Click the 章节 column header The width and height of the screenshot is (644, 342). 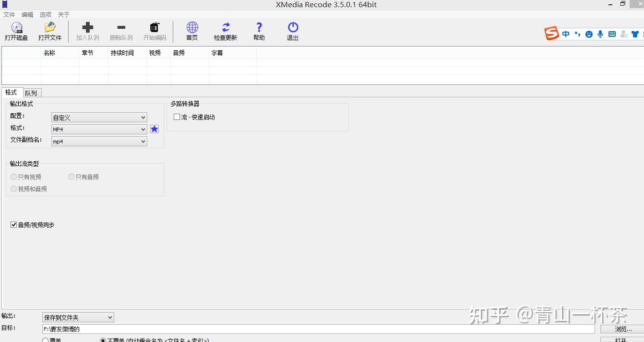point(94,53)
